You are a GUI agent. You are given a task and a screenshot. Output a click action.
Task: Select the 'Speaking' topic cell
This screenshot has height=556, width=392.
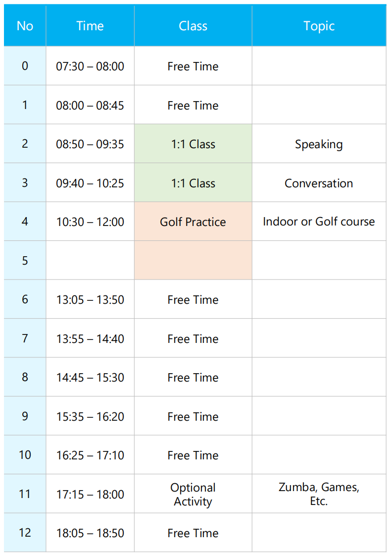click(x=319, y=144)
